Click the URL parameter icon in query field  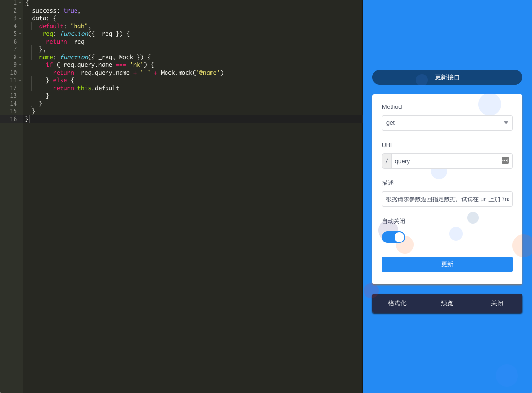[x=505, y=160]
